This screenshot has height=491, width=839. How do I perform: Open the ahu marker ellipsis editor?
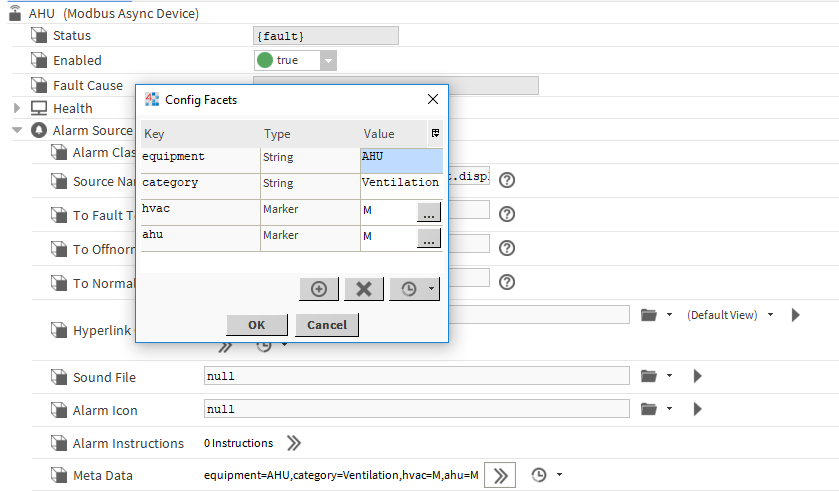(428, 238)
